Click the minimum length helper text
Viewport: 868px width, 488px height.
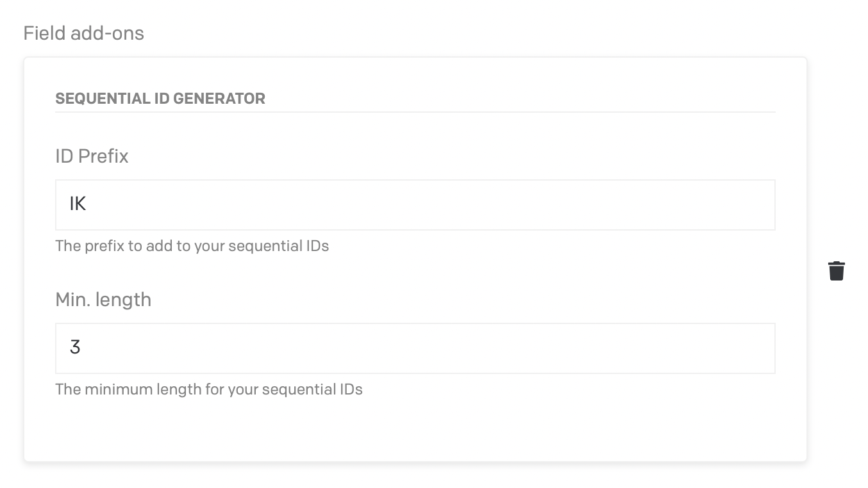click(208, 389)
